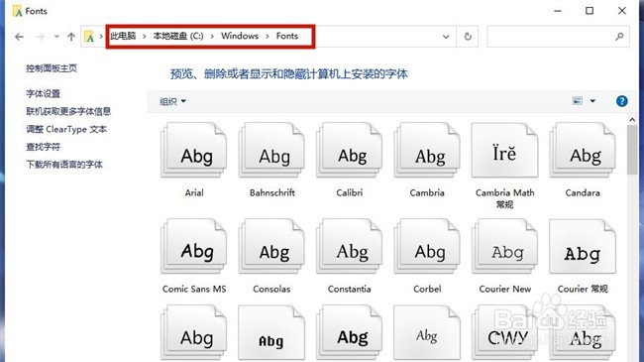Click the Corbel font name label
The height and width of the screenshot is (362, 644).
pos(427,289)
